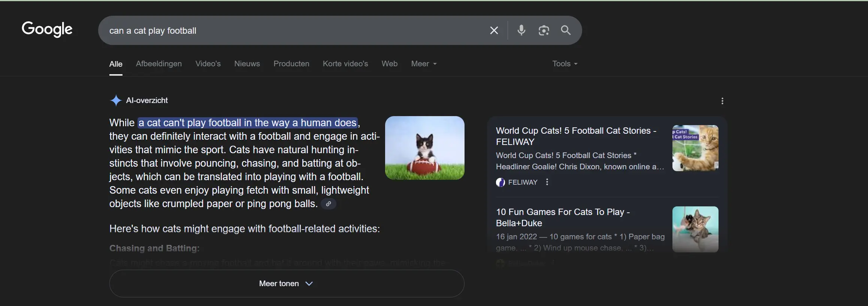Open FELIWAY source three-dot options

point(547,182)
